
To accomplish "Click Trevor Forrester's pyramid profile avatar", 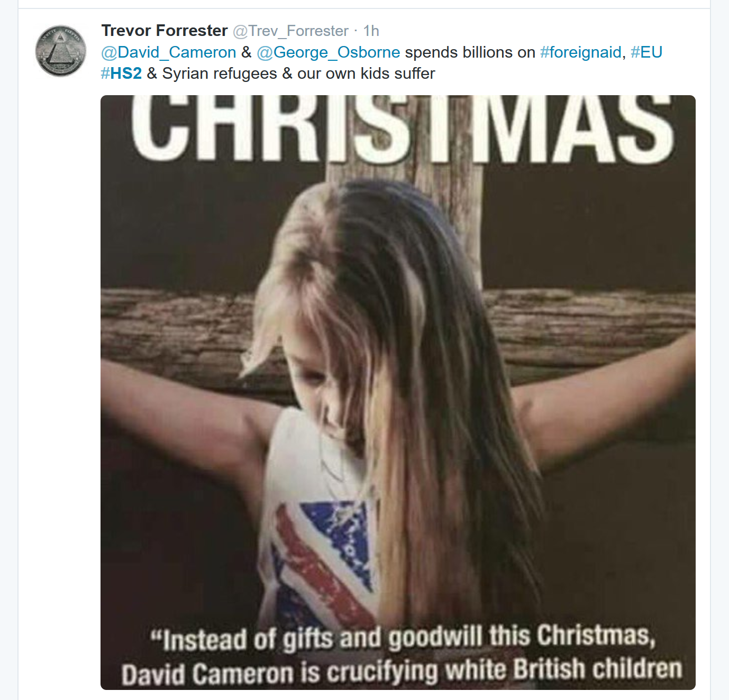I will tap(61, 51).
